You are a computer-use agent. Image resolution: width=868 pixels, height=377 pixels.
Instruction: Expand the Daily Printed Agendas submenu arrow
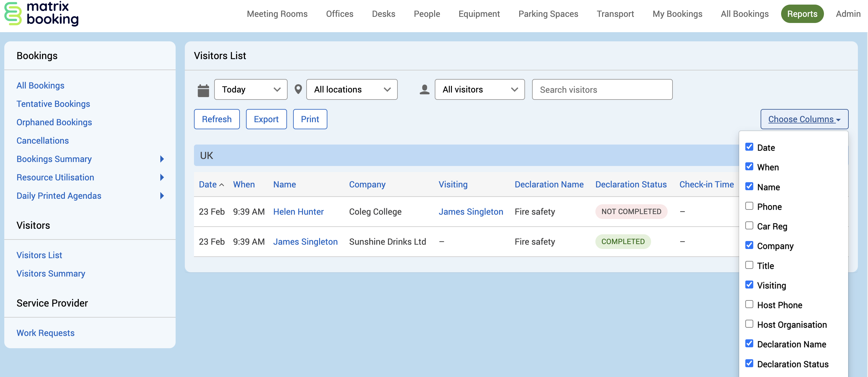pos(162,196)
